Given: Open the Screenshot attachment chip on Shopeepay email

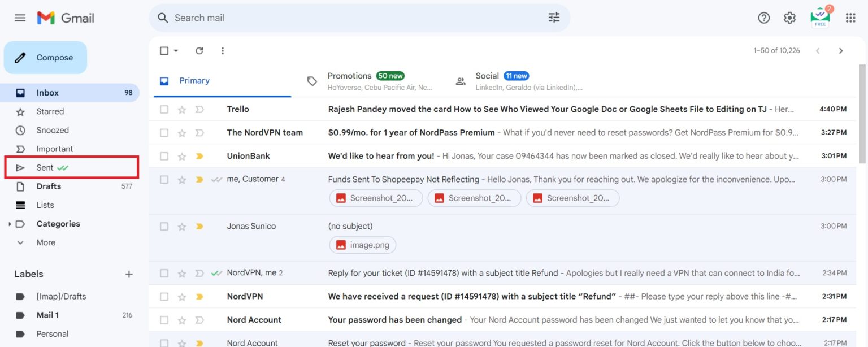Looking at the screenshot, I should pyautogui.click(x=376, y=198).
